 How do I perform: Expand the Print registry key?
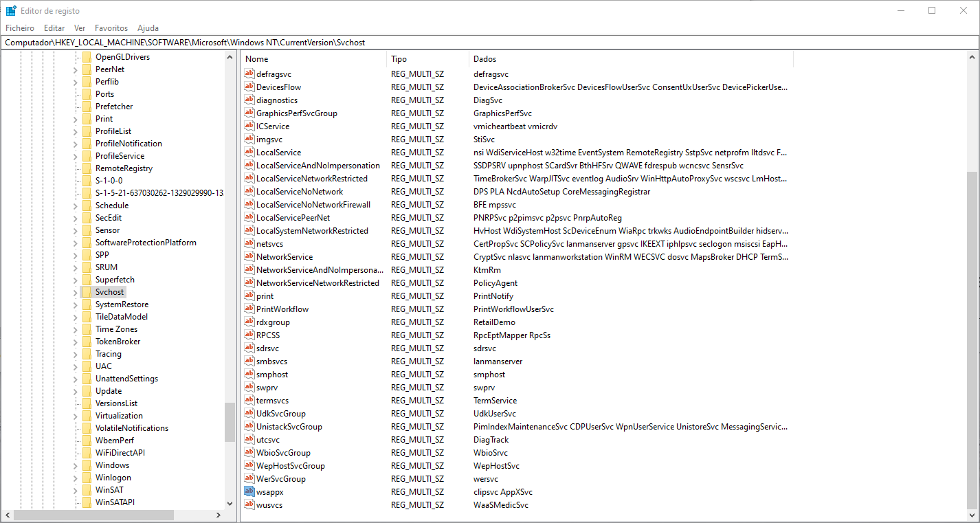(x=75, y=119)
